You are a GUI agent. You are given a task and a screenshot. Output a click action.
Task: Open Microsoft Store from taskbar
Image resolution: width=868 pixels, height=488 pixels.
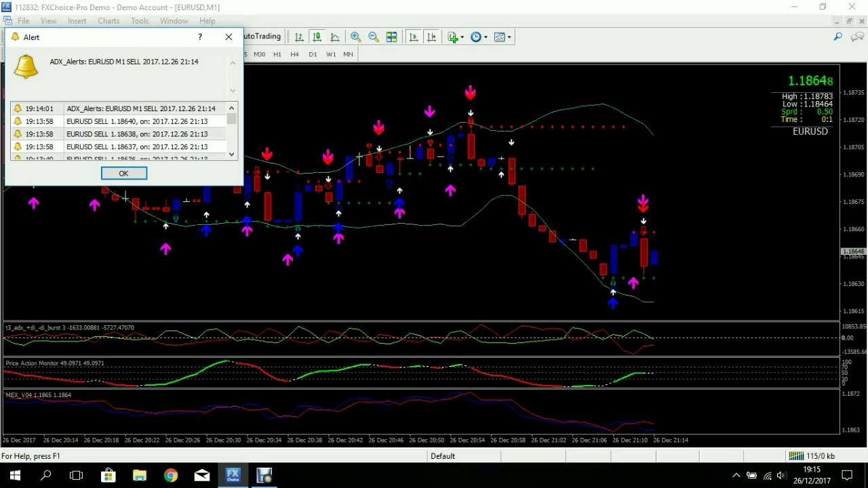click(x=108, y=475)
